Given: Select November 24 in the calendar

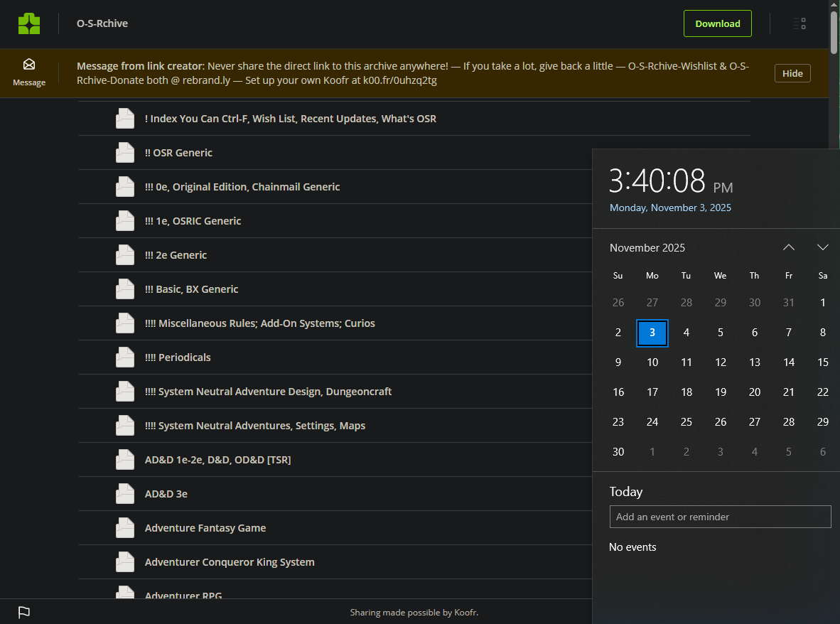Looking at the screenshot, I should click(x=652, y=422).
